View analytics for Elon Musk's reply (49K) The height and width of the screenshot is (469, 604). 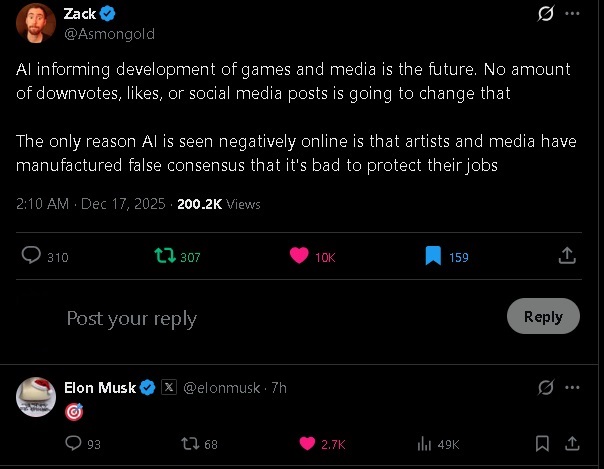pyautogui.click(x=423, y=444)
